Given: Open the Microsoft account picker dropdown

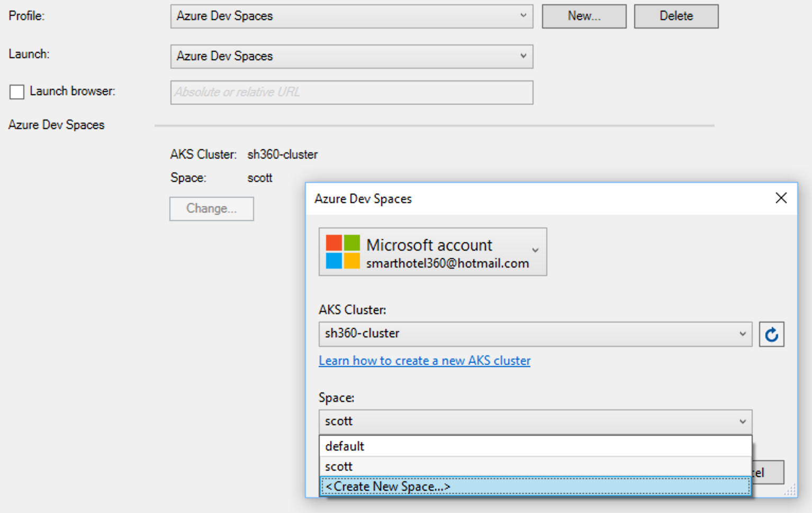Looking at the screenshot, I should (x=432, y=252).
